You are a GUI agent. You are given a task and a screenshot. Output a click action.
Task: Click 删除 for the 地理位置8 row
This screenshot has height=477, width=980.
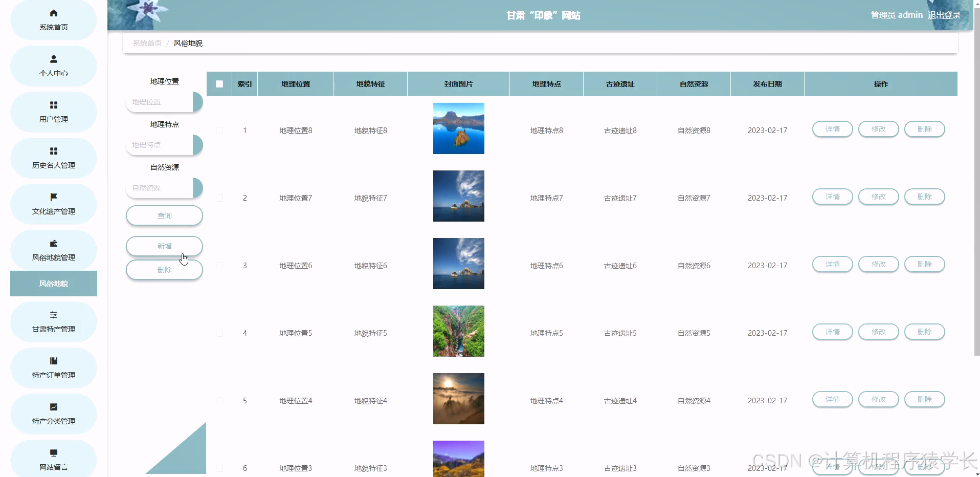pos(924,129)
